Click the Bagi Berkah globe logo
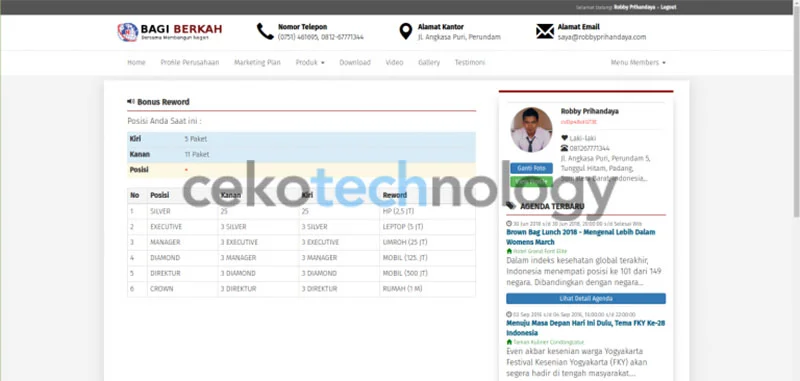Viewport: 800px width, 381px height. coord(128,32)
